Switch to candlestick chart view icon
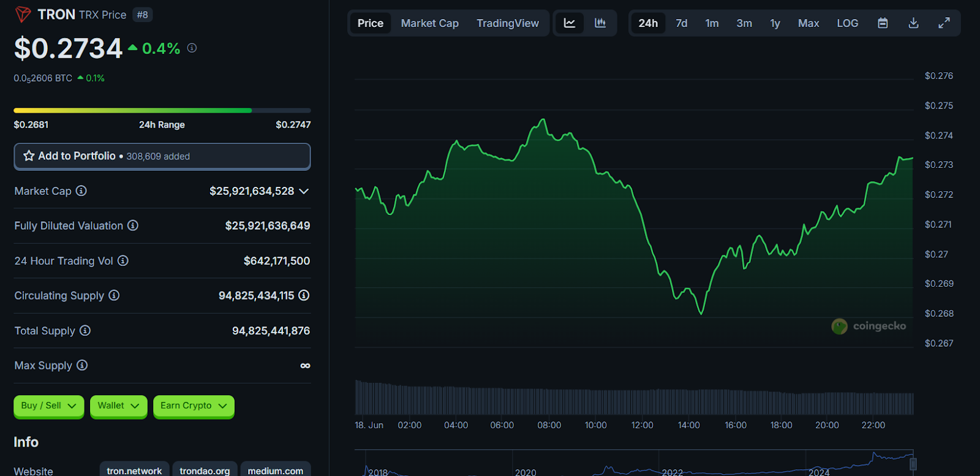This screenshot has height=476, width=980. pos(600,23)
